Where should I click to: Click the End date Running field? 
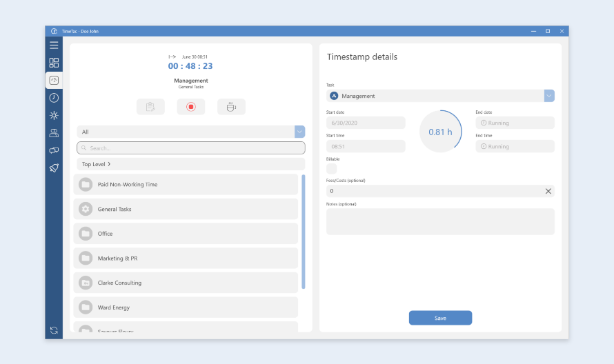pyautogui.click(x=515, y=123)
